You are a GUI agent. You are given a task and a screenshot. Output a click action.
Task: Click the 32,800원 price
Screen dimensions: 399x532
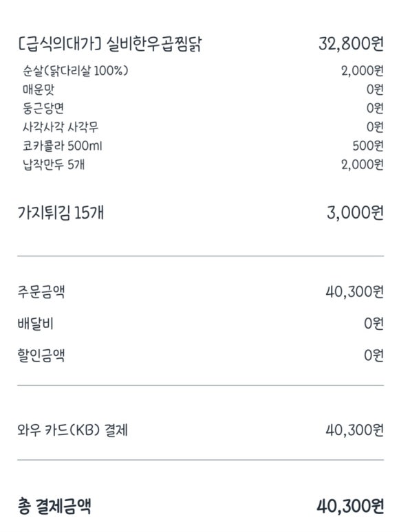[351, 44]
